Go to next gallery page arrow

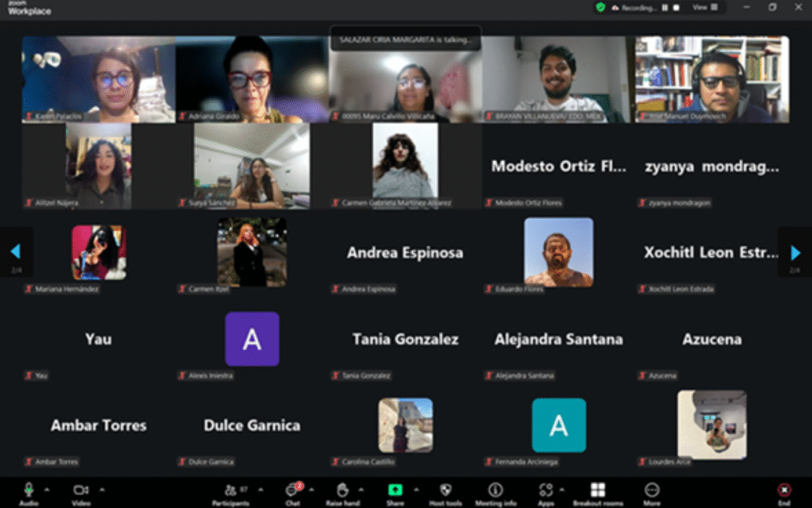(795, 253)
